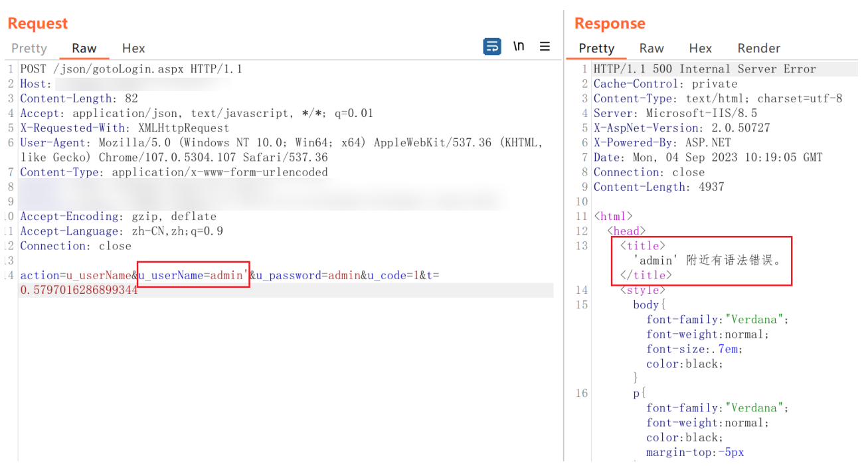Screen dimensions: 868x466
Task: Click the HTTP/1.1 500 Internal Server Error line
Action: tap(704, 69)
